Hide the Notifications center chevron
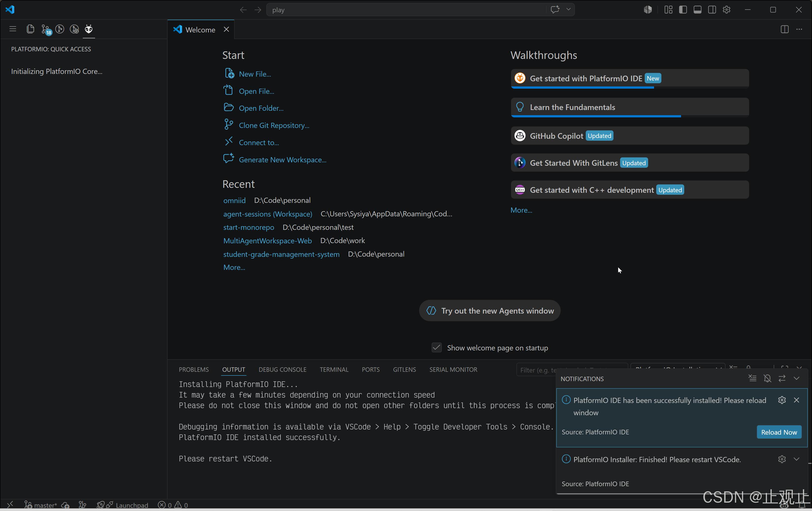This screenshot has width=812, height=511. coord(797,378)
